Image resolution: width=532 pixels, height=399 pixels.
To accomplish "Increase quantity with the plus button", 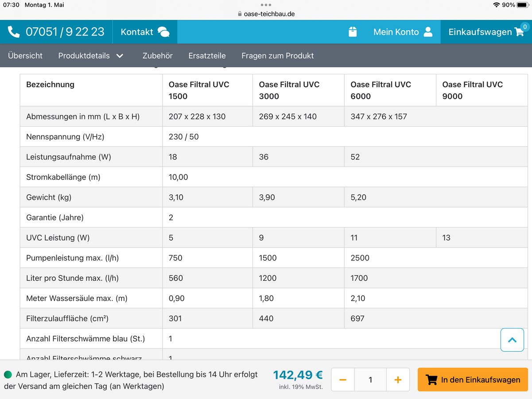I will pos(398,380).
